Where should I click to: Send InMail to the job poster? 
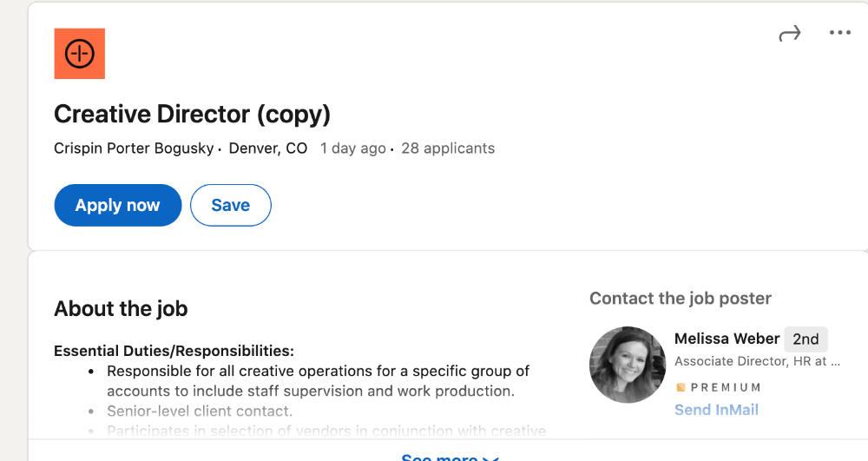point(716,410)
